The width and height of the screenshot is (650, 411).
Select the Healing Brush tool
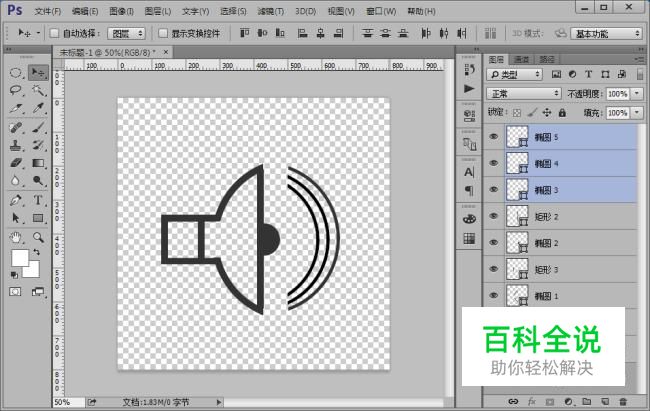(16, 127)
